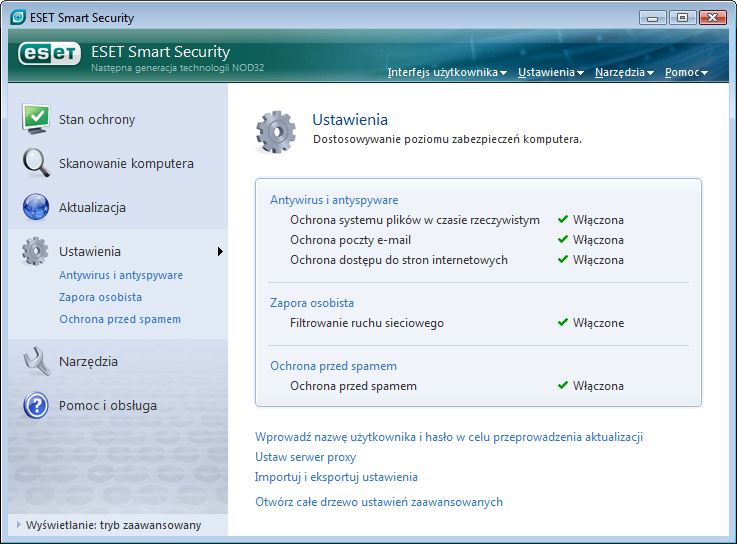Image resolution: width=737 pixels, height=544 pixels.
Task: Toggle Włączone status for Filtrowanie ruchu sieciowego
Action: (x=598, y=323)
